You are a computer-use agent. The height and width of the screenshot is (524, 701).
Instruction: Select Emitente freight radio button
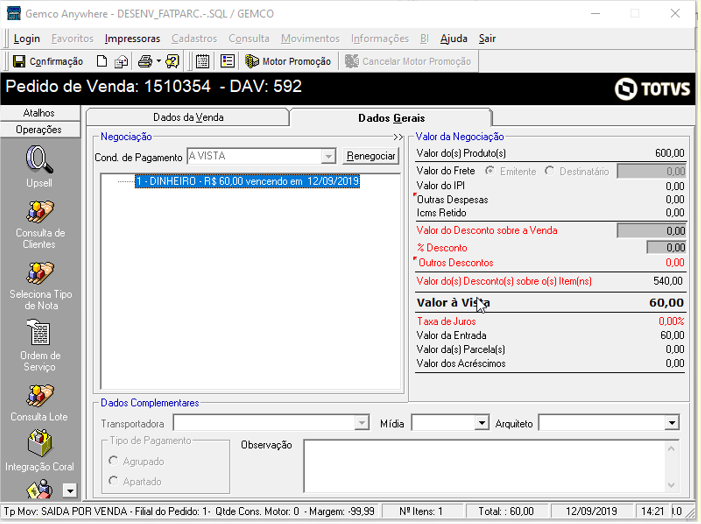[x=490, y=171]
